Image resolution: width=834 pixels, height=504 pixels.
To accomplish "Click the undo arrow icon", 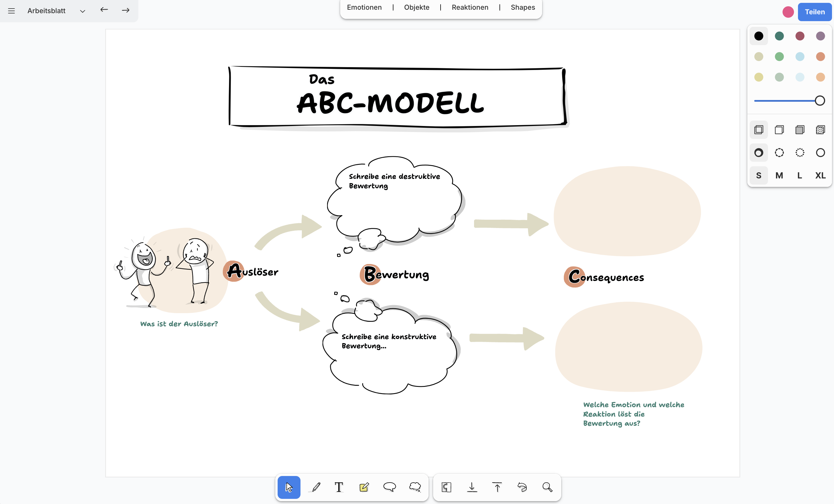I will pyautogui.click(x=522, y=487).
